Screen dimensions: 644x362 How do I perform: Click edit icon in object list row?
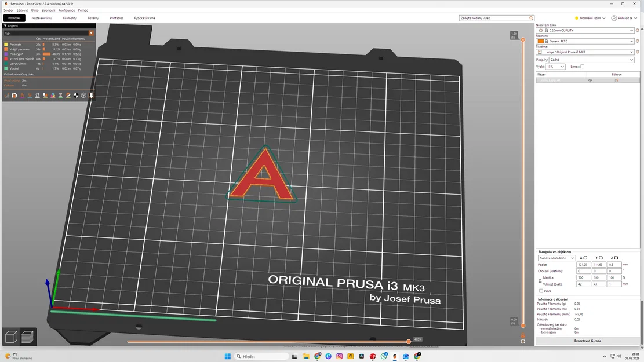[617, 81]
